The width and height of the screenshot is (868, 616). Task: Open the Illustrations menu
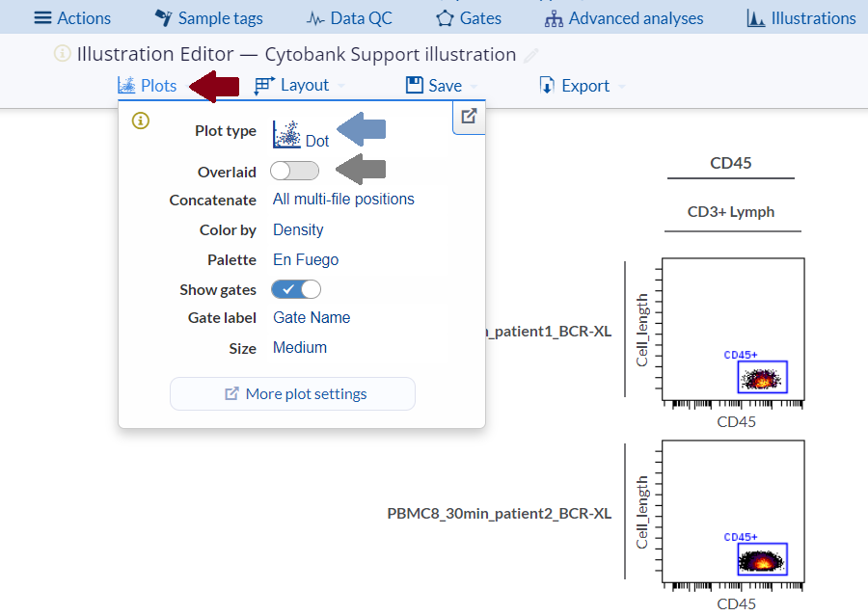pos(800,18)
